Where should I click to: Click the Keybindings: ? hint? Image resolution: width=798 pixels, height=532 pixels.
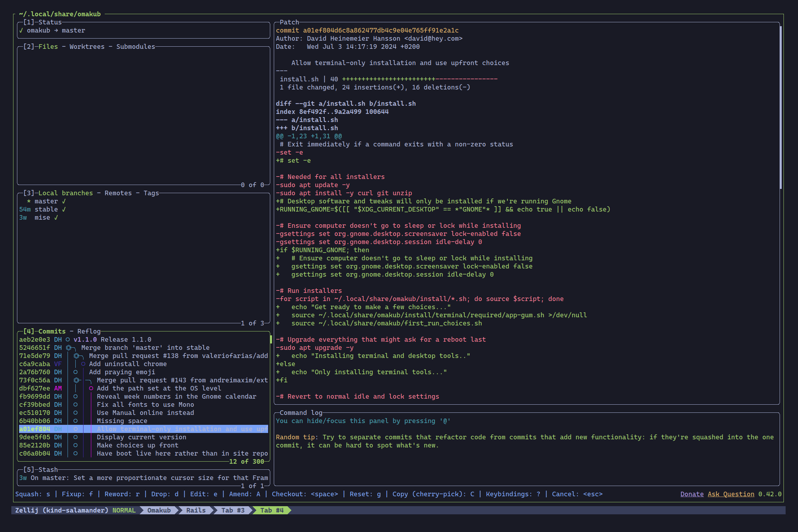(x=513, y=494)
